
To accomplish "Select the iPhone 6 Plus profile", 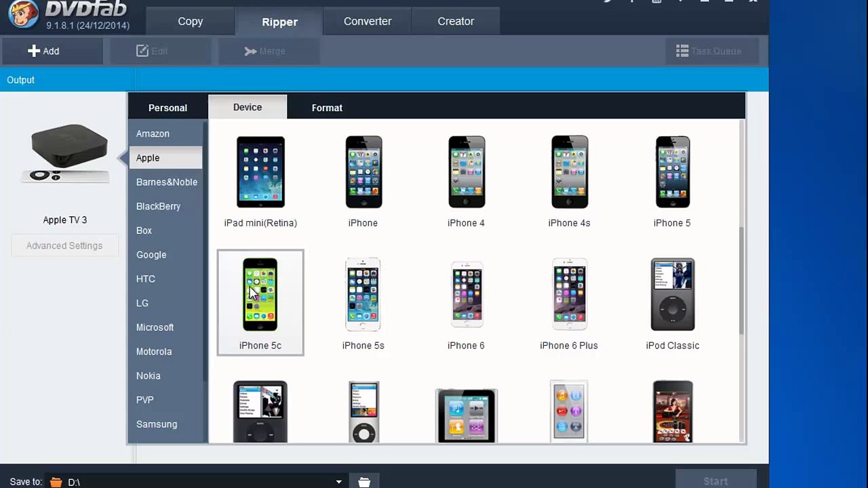I will coord(570,302).
